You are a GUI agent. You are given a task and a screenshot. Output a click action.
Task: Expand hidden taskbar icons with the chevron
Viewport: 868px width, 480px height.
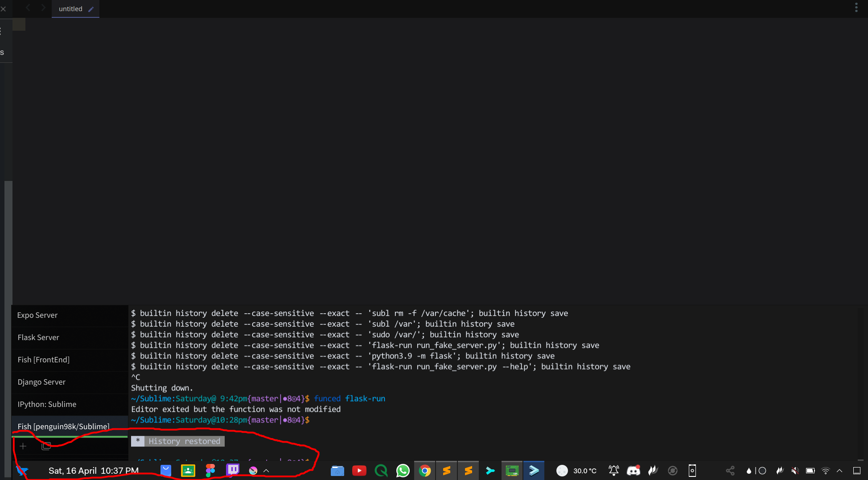pyautogui.click(x=266, y=470)
